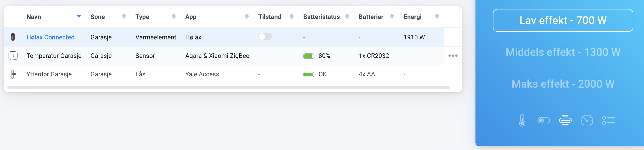Select the heater effect mode icon
Viewport: 644px width, 150px height.
pyautogui.click(x=565, y=120)
